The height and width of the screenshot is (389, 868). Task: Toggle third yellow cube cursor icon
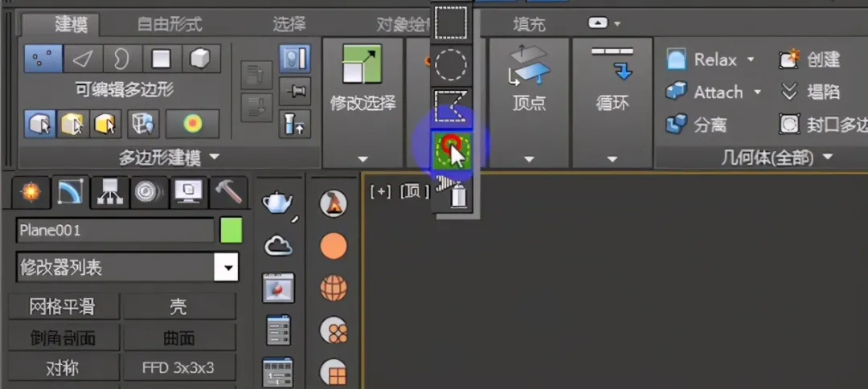(106, 124)
